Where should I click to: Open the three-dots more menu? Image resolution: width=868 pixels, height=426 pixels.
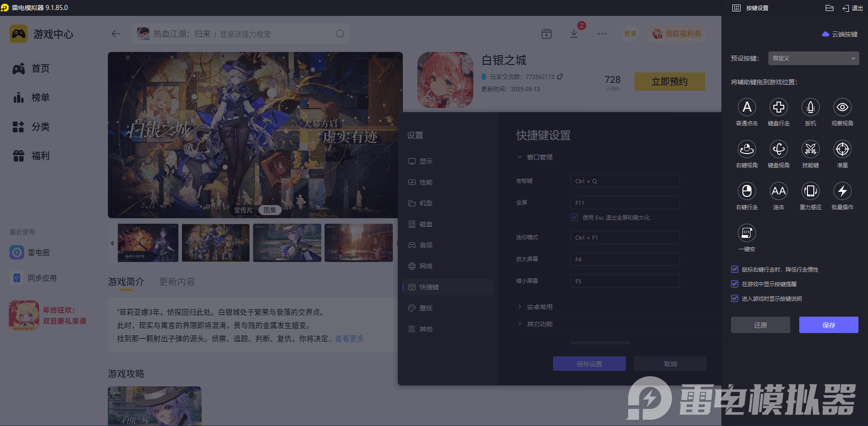point(602,34)
